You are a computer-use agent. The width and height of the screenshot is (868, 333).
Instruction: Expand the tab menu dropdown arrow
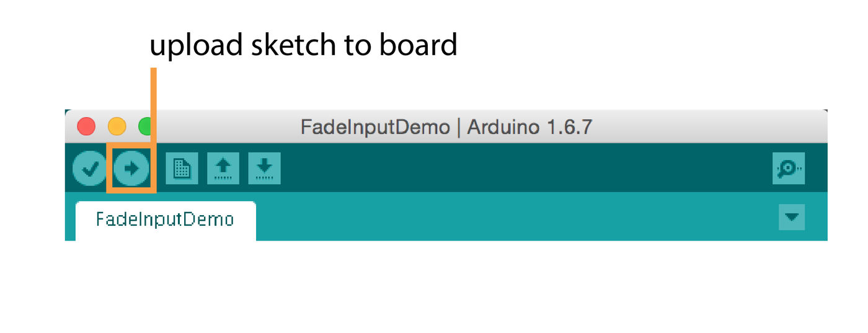pyautogui.click(x=791, y=217)
